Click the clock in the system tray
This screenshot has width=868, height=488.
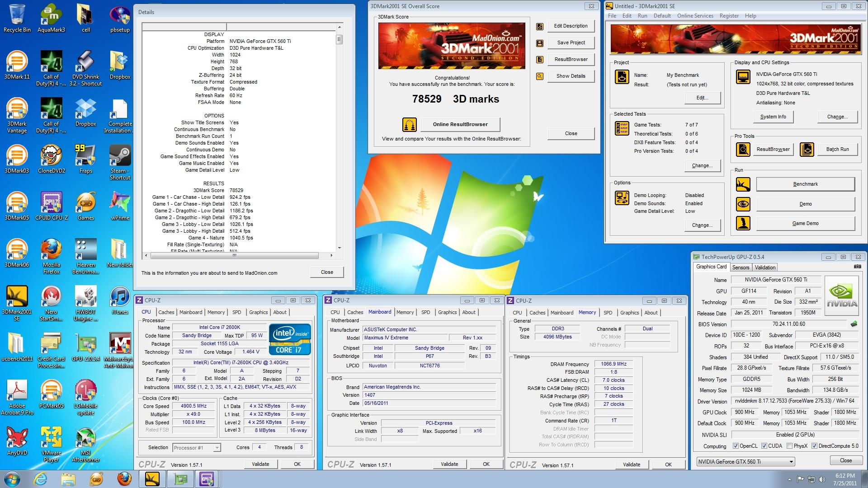point(844,479)
